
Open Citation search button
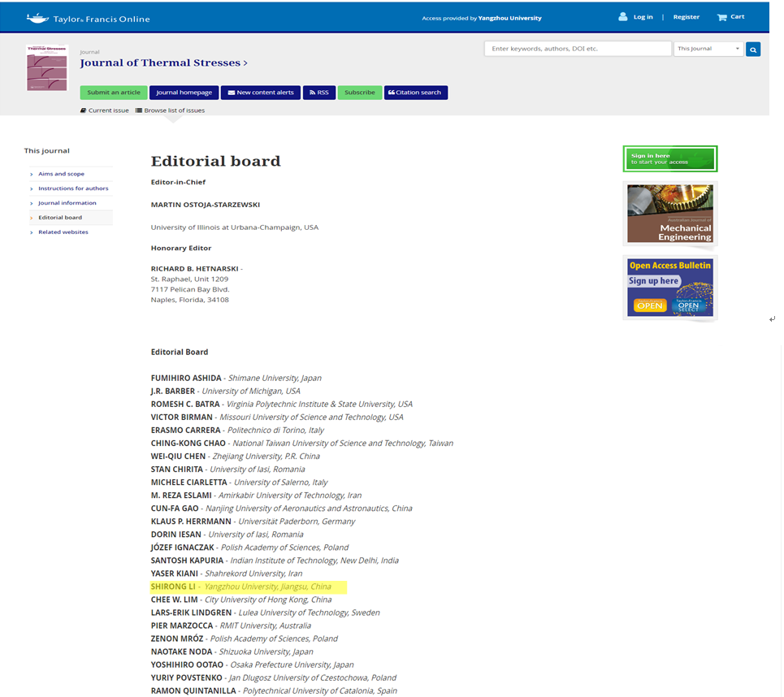(415, 93)
